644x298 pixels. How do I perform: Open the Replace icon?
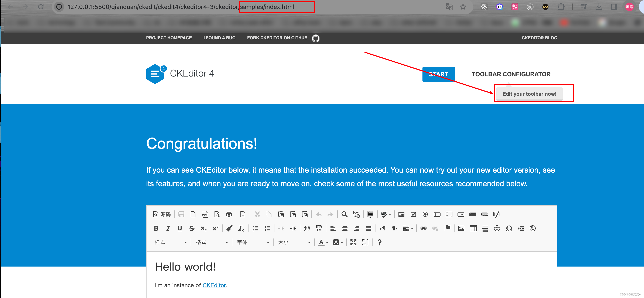pos(356,214)
